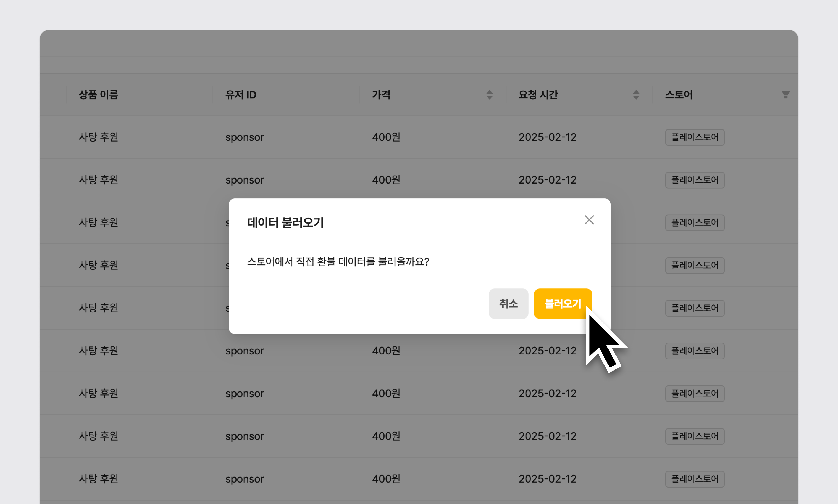Click the dialog question text about 환불 데이터
The width and height of the screenshot is (838, 504).
(x=338, y=262)
